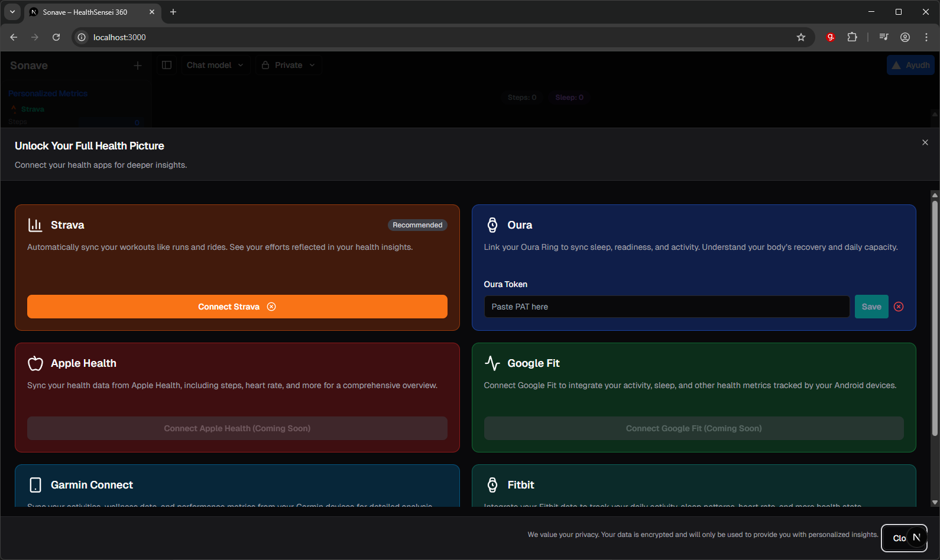Viewport: 940px width, 560px height.
Task: Click the Oura Token input field
Action: tap(667, 307)
